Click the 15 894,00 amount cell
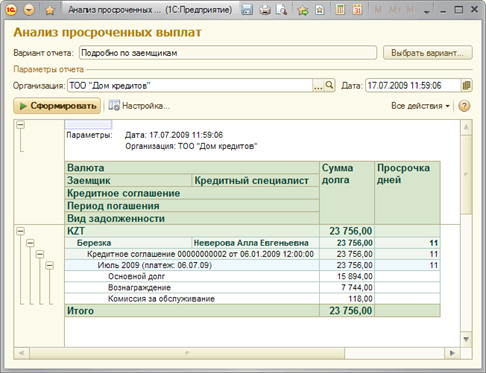This screenshot has width=486, height=373. (347, 276)
